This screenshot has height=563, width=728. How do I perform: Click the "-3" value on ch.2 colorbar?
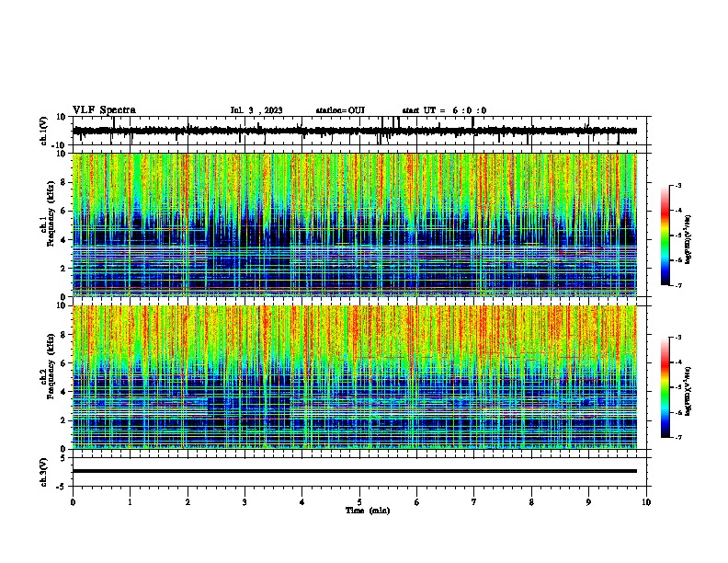coord(677,338)
